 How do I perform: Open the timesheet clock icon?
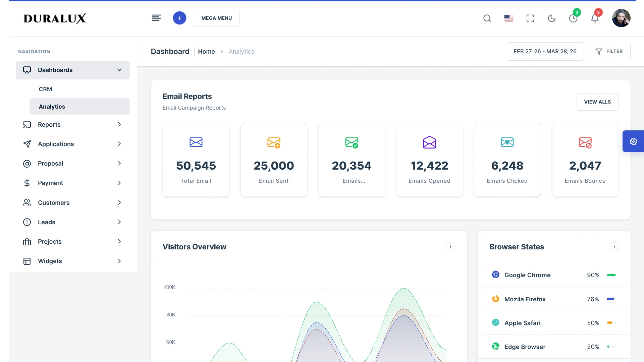pos(573,18)
